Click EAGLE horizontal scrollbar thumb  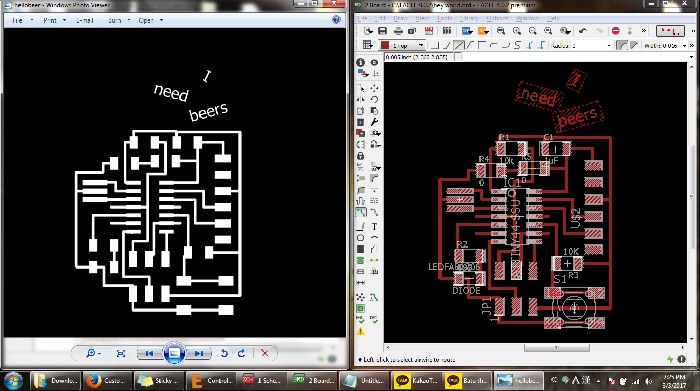[557, 347]
